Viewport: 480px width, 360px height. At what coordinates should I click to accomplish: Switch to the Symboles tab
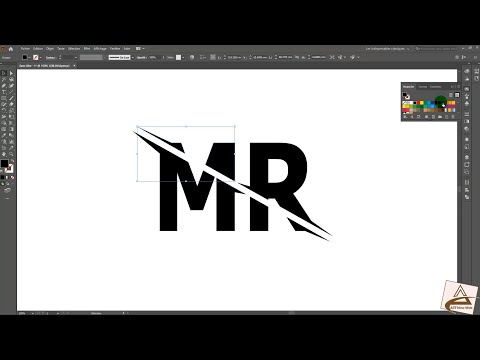click(x=436, y=87)
